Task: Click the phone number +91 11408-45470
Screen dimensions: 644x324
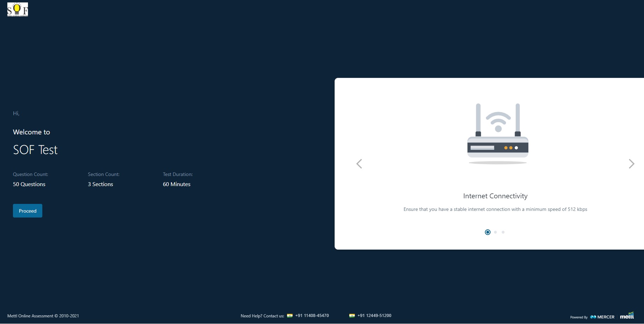Action: click(312, 316)
